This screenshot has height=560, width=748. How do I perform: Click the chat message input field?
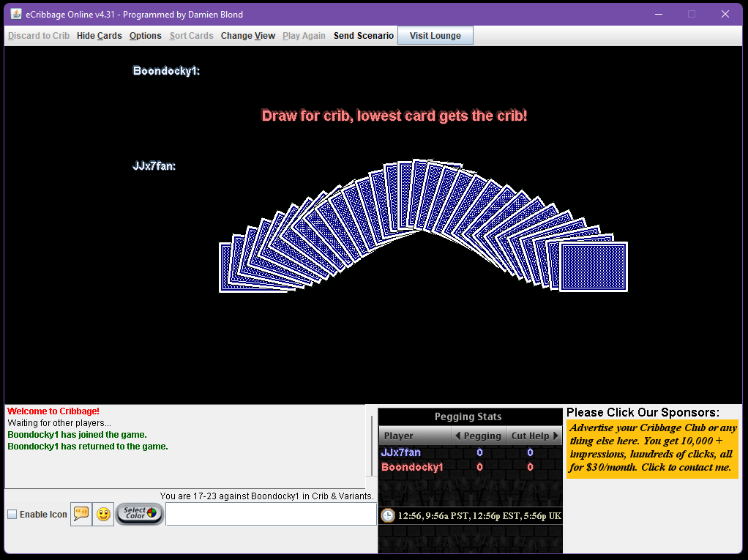click(271, 514)
